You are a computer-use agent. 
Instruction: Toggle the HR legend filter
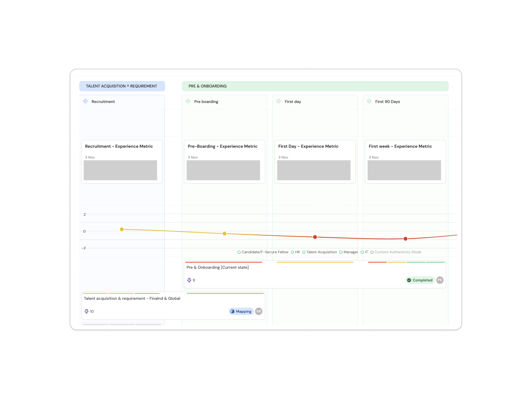tap(292, 252)
